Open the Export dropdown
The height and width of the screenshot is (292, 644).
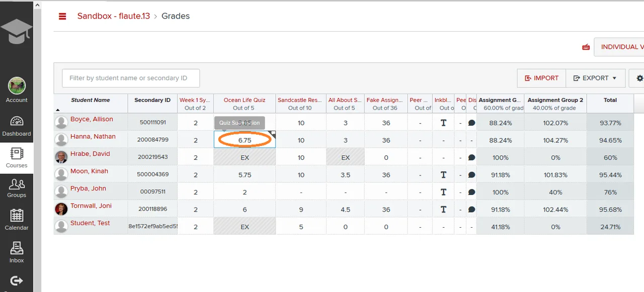(596, 78)
